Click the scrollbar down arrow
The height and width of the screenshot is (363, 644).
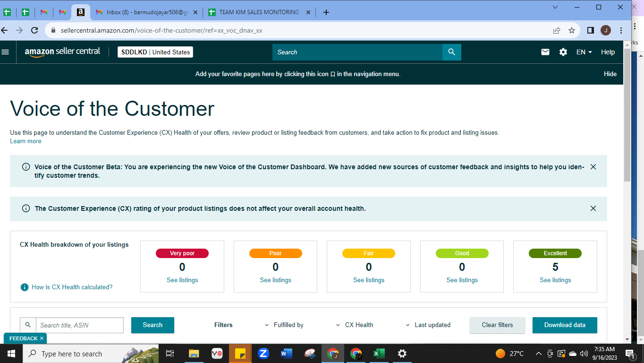point(627,339)
